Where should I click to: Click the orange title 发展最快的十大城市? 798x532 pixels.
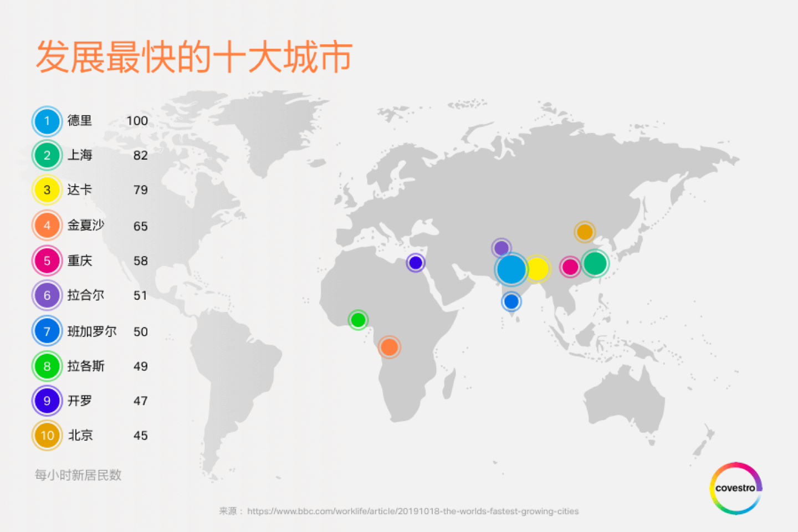[194, 57]
